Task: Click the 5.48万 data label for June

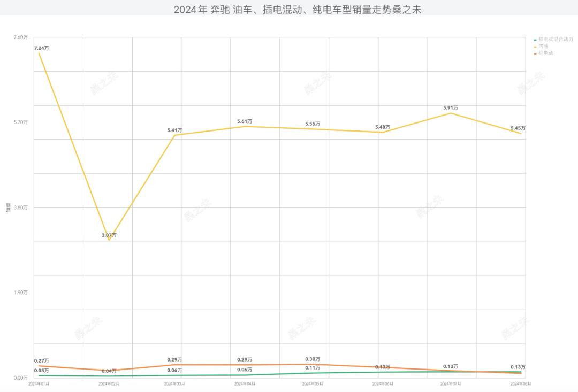Action: pyautogui.click(x=383, y=127)
